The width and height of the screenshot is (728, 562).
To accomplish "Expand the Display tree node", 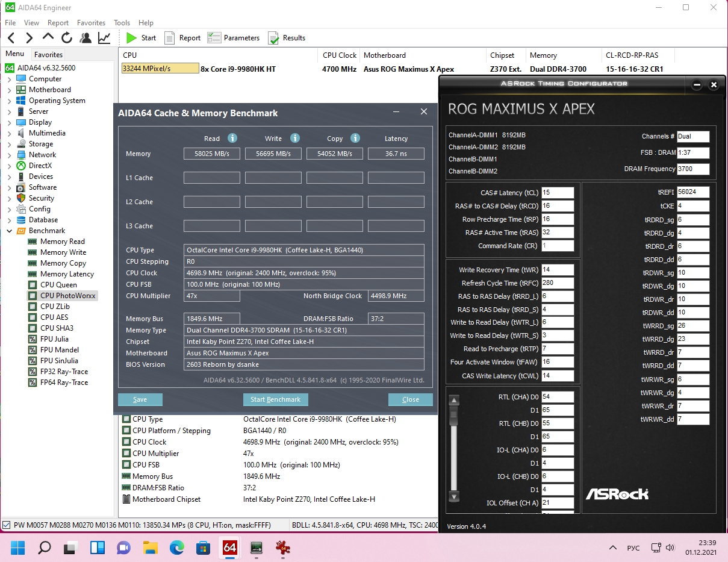I will pos(9,122).
